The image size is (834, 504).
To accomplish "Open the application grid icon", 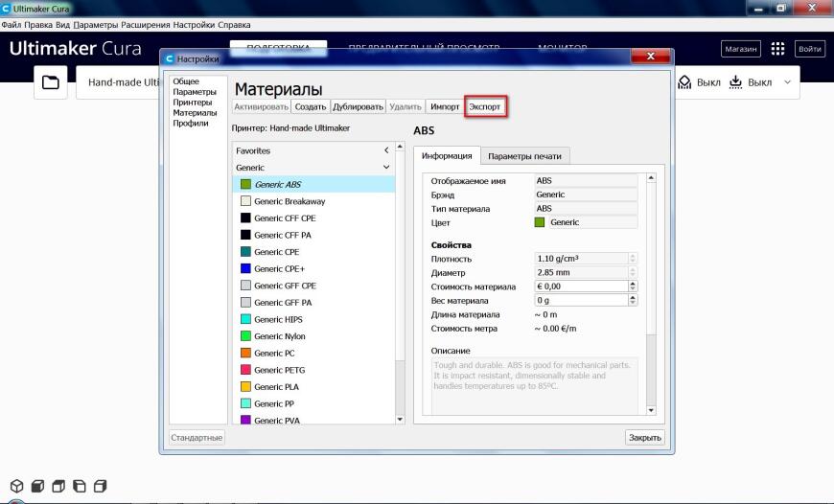I will [x=777, y=49].
